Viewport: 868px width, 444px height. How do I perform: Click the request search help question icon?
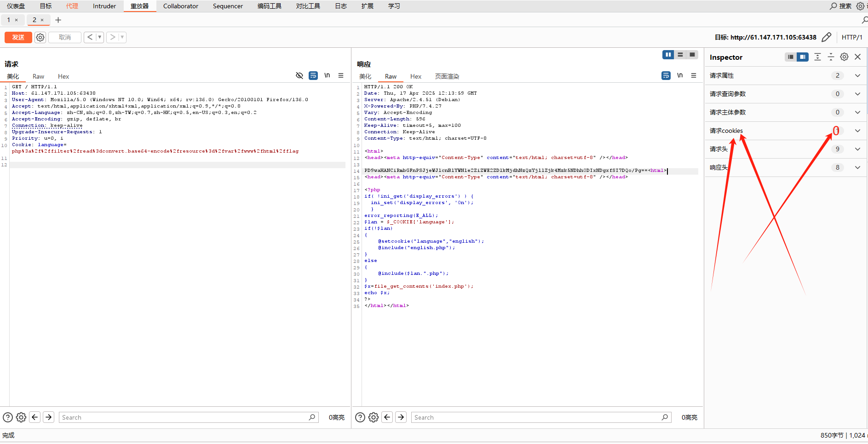pos(8,417)
